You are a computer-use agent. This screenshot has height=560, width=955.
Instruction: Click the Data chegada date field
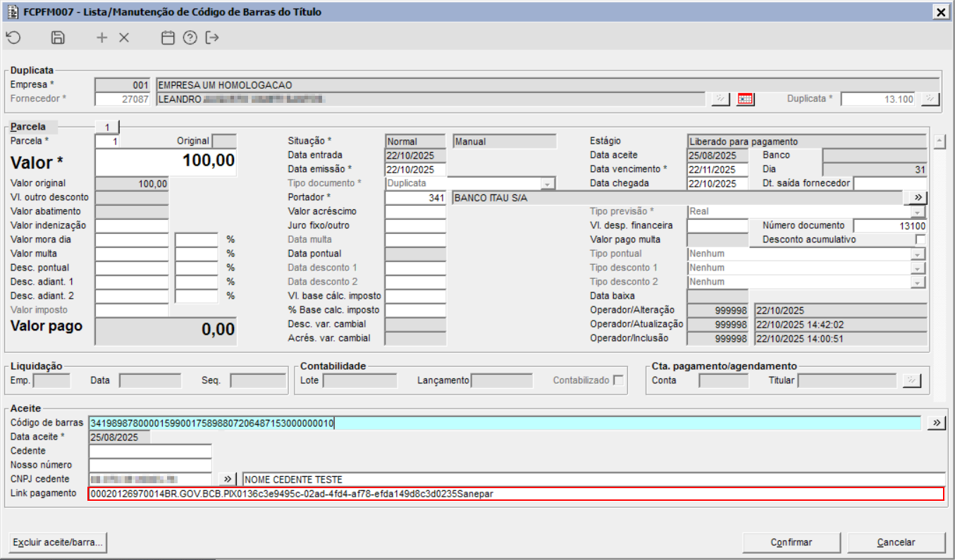click(x=717, y=184)
